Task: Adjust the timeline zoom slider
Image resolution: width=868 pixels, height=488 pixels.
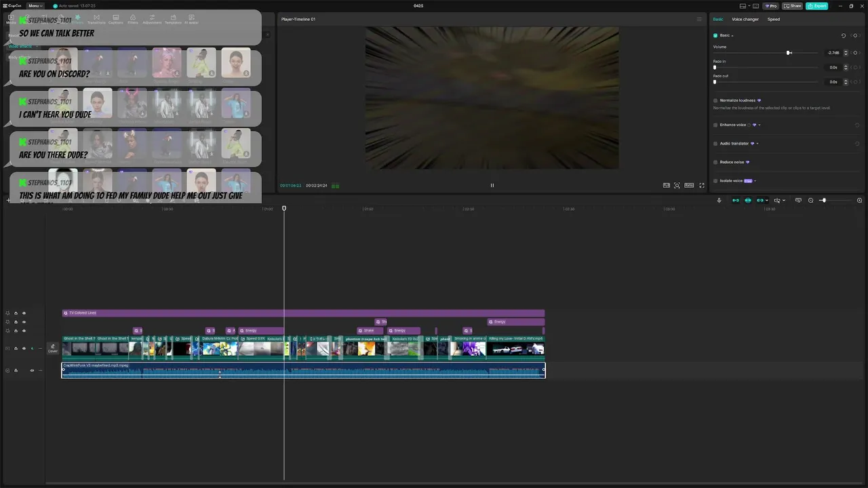Action: 823,201
